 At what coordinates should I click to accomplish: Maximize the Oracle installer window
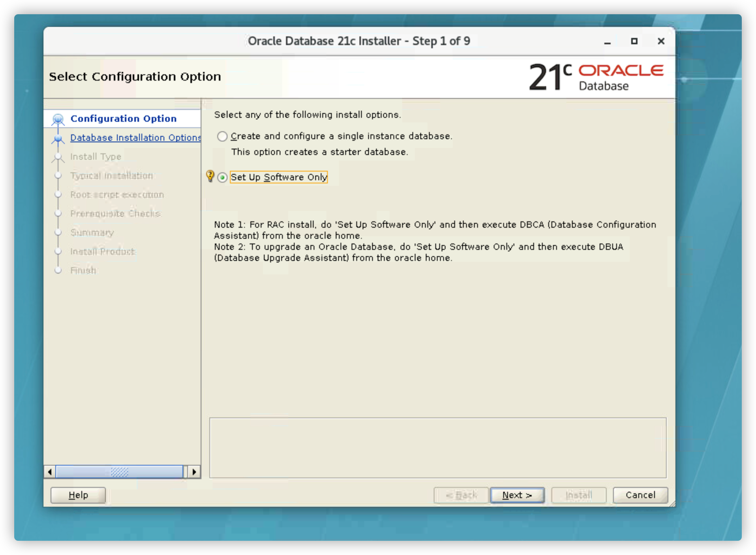(x=634, y=41)
